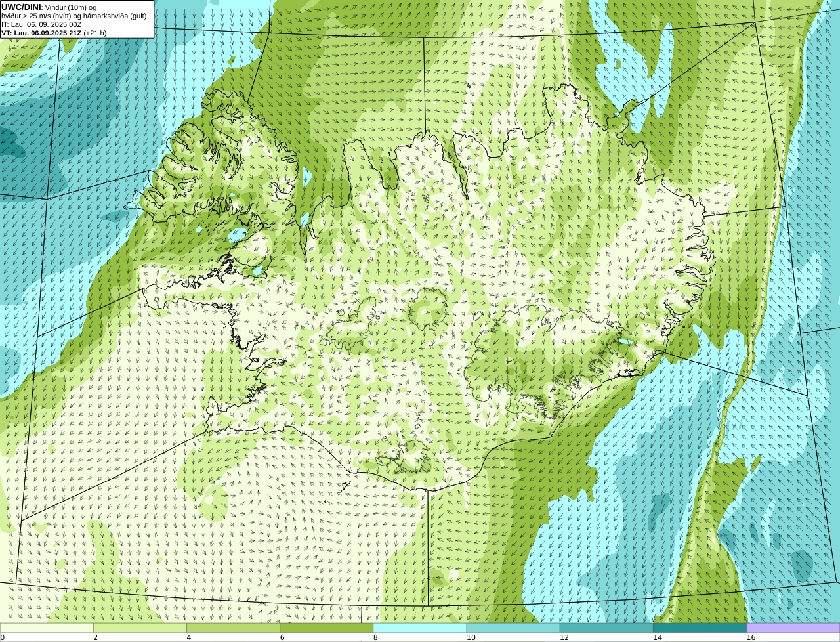
Task: Click the pale cyan 8–10 m/s legend swatch
Action: 420,628
